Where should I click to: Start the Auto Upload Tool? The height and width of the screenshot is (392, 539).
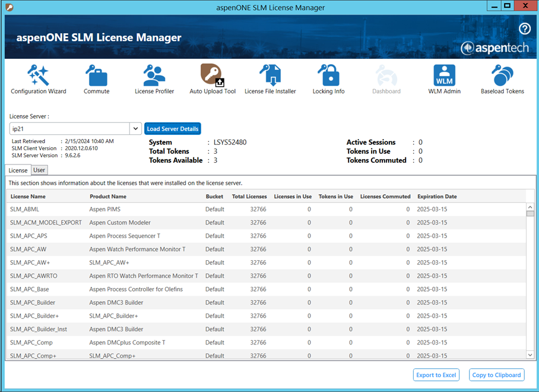pyautogui.click(x=213, y=79)
